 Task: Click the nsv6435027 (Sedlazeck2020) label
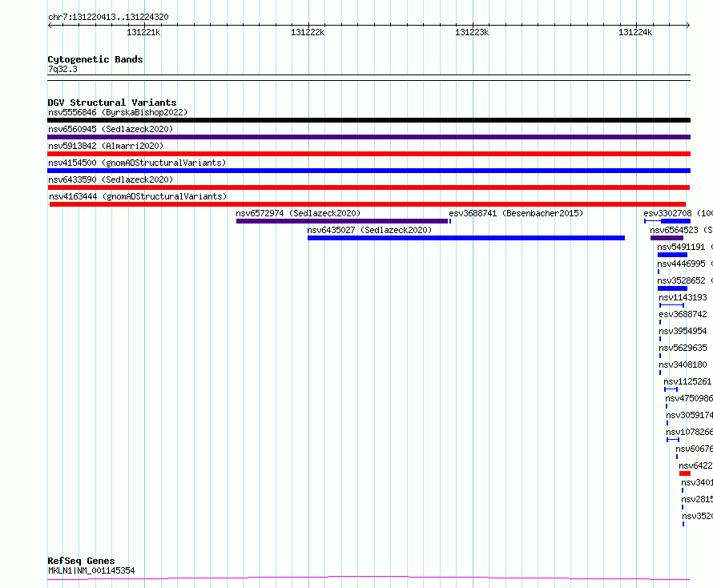click(x=369, y=230)
